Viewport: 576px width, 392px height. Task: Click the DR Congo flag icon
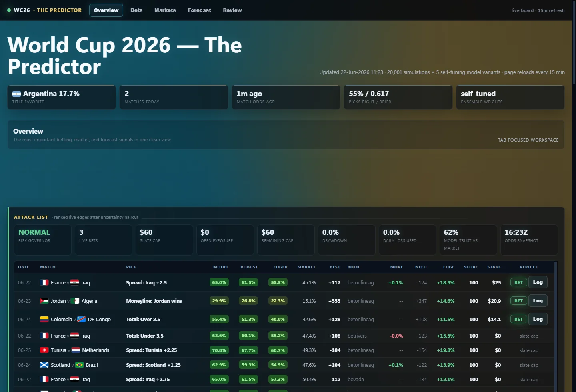(81, 319)
